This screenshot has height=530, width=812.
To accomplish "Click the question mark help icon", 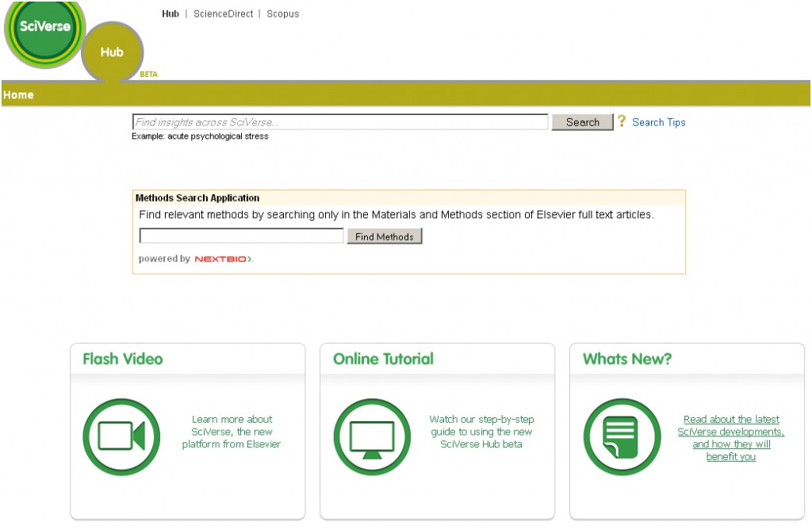I will 622,121.
